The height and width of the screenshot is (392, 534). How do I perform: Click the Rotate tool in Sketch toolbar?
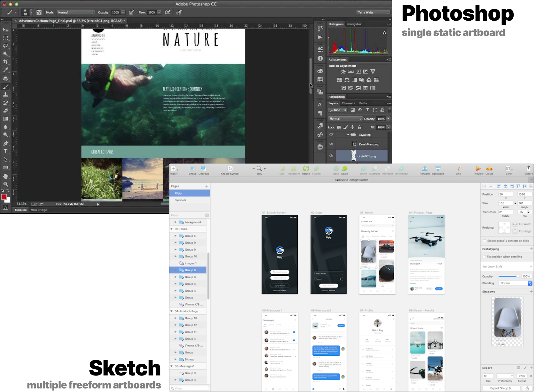306,170
